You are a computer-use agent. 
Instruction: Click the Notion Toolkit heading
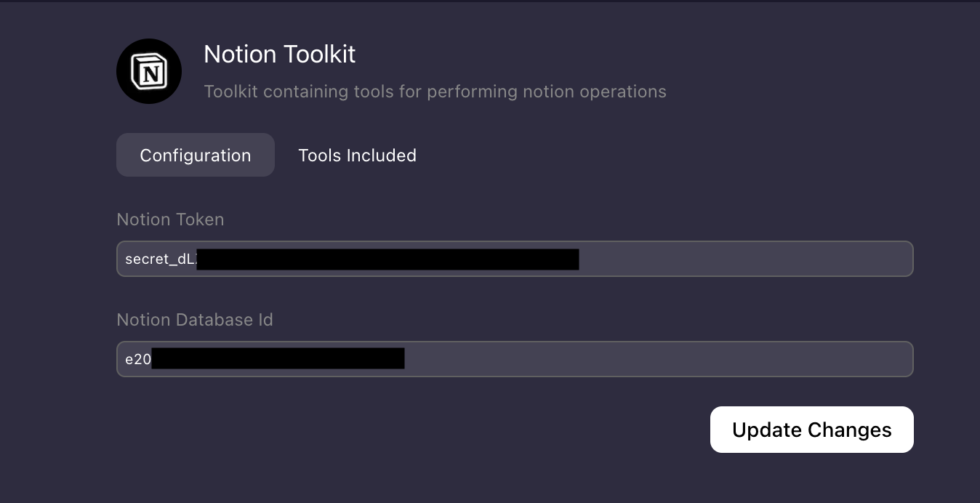(x=279, y=55)
